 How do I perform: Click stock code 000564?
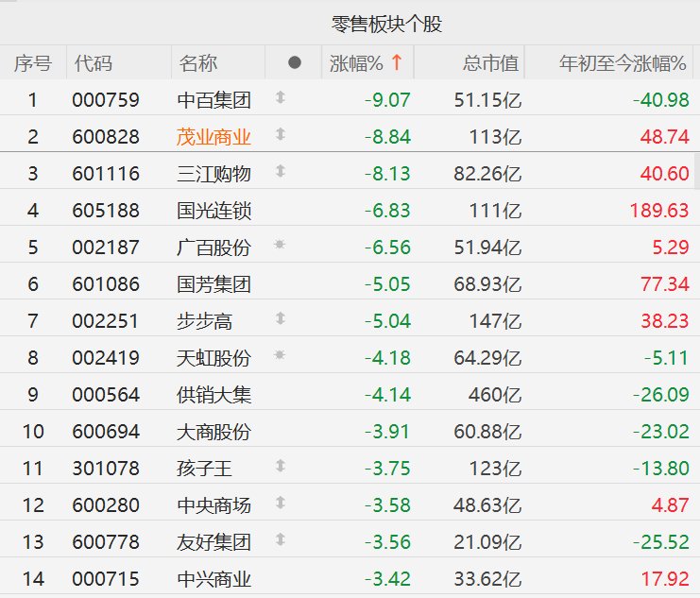coord(106,395)
